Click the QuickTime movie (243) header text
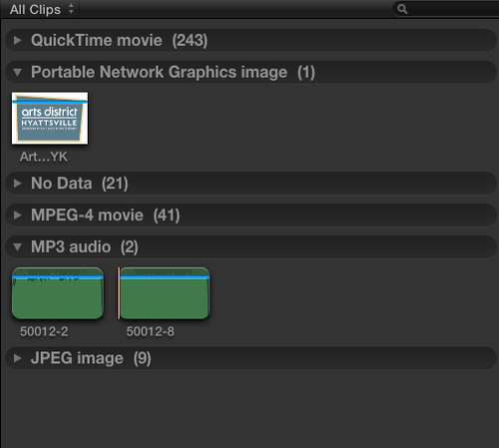Screen dimensions: 499x448 tap(119, 41)
